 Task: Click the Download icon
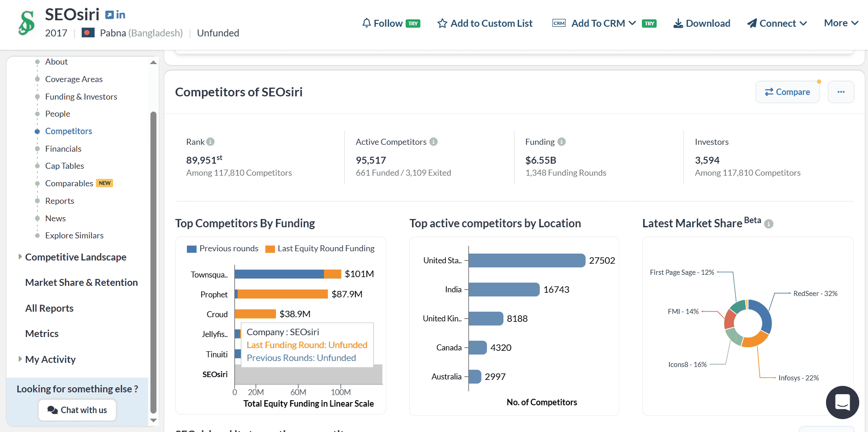[x=678, y=23]
